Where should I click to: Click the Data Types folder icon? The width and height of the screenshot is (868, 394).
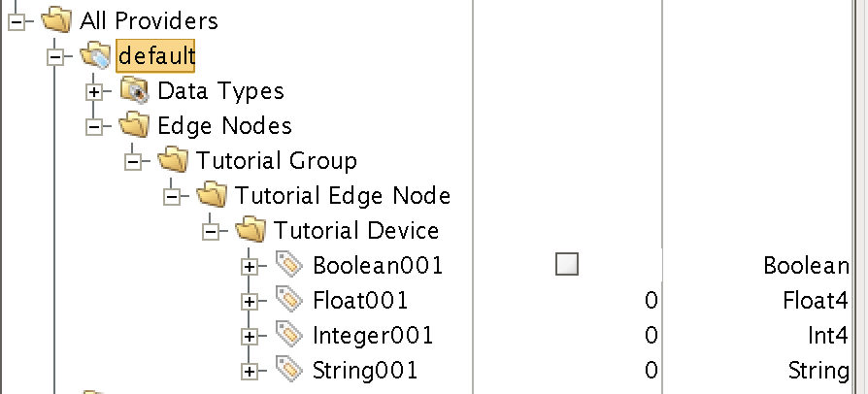[135, 91]
